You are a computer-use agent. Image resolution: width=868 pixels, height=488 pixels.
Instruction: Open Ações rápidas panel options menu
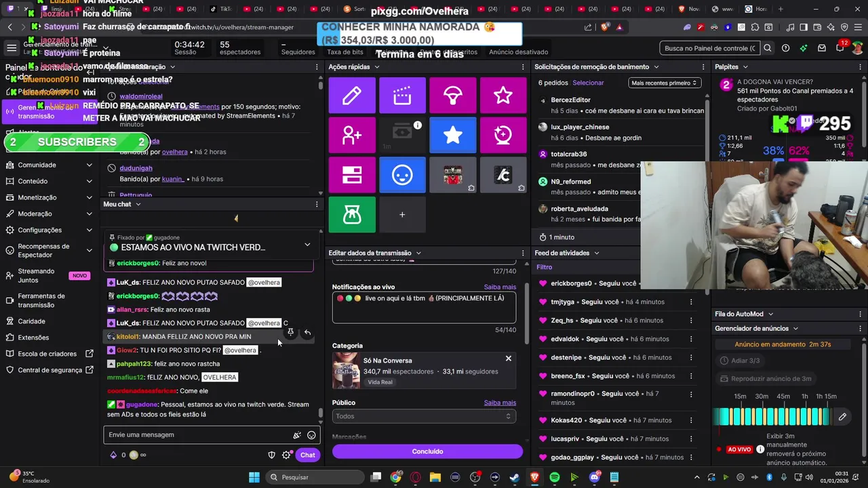coord(522,67)
